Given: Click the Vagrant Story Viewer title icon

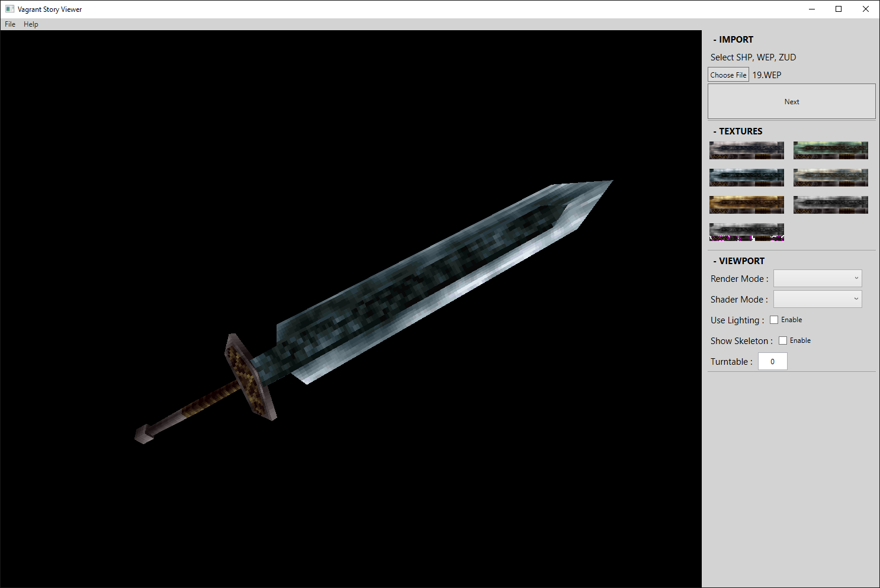Looking at the screenshot, I should tap(9, 9).
